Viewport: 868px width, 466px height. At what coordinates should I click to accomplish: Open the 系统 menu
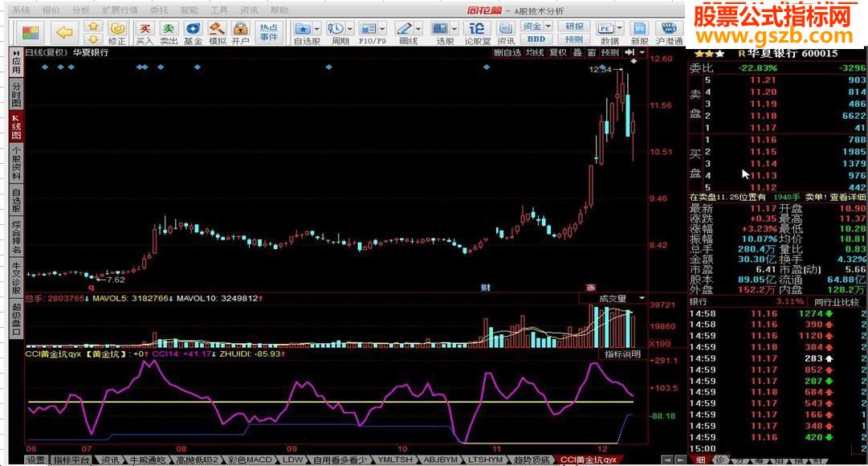pyautogui.click(x=21, y=10)
